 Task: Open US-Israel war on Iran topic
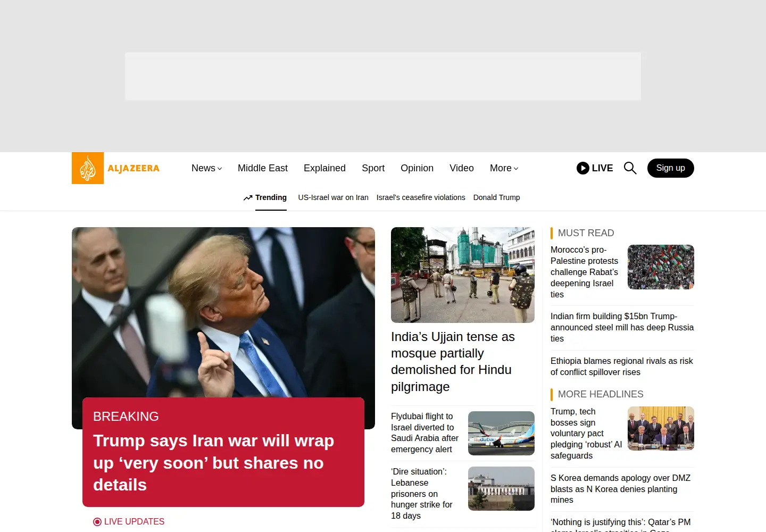pos(333,197)
